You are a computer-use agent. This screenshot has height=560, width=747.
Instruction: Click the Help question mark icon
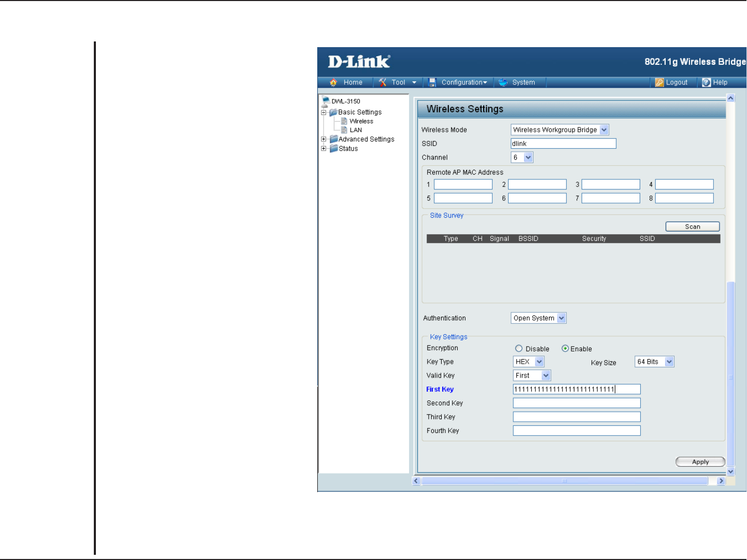click(x=707, y=82)
